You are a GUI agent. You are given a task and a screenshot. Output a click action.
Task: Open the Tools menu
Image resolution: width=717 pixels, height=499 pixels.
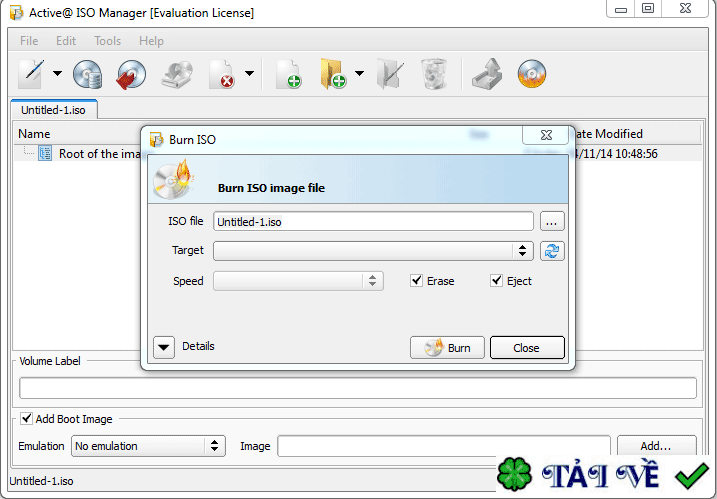107,41
